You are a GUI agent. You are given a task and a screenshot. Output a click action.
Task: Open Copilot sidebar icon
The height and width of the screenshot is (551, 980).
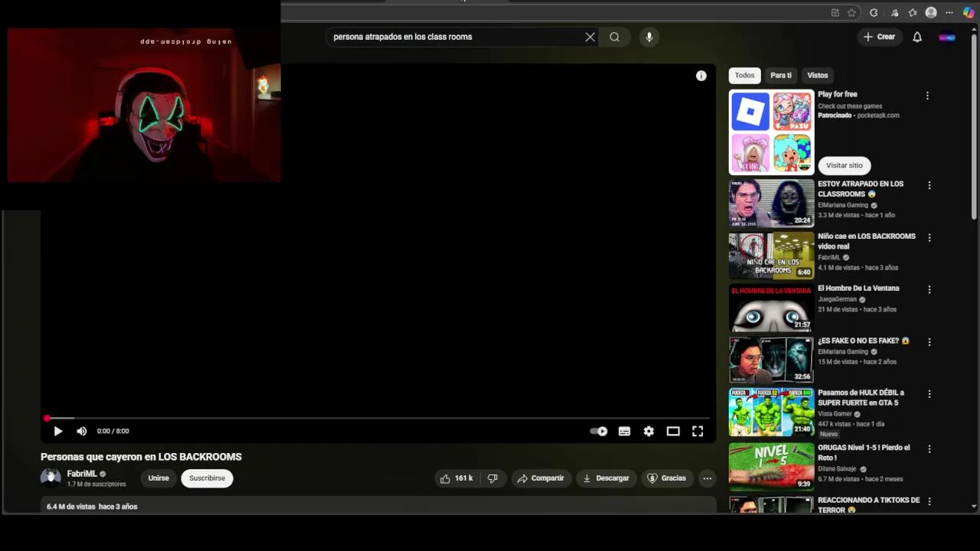(x=969, y=12)
